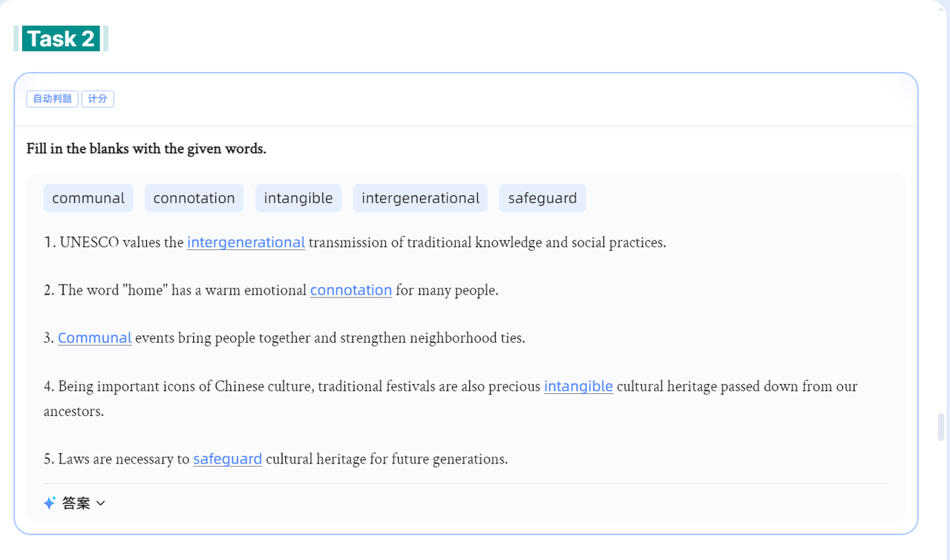Click the Task 2 heading

61,39
